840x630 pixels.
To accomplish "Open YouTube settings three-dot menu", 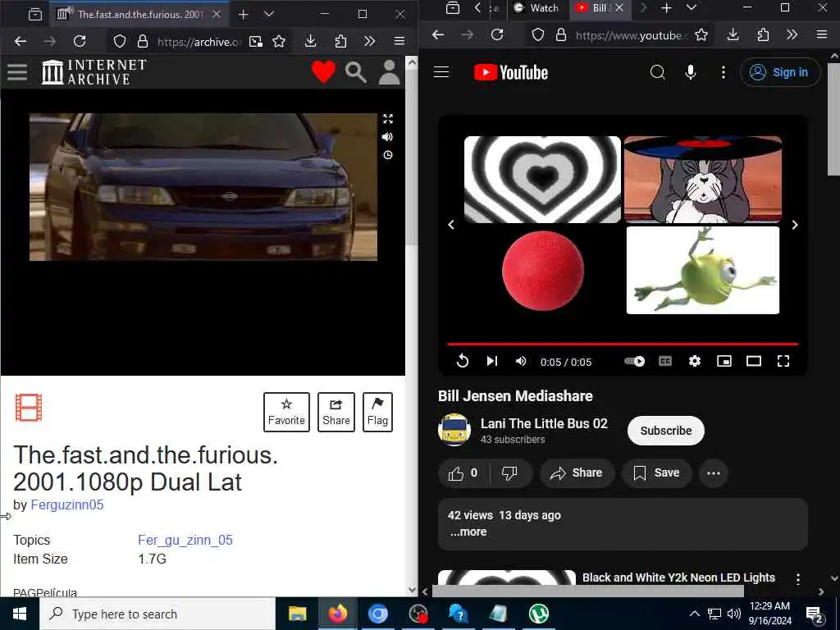I will coord(724,72).
